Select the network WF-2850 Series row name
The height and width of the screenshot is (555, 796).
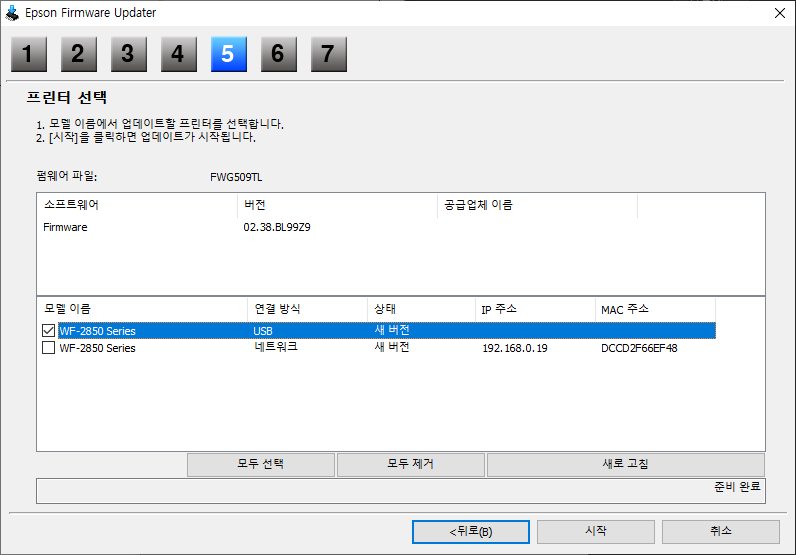coord(97,348)
